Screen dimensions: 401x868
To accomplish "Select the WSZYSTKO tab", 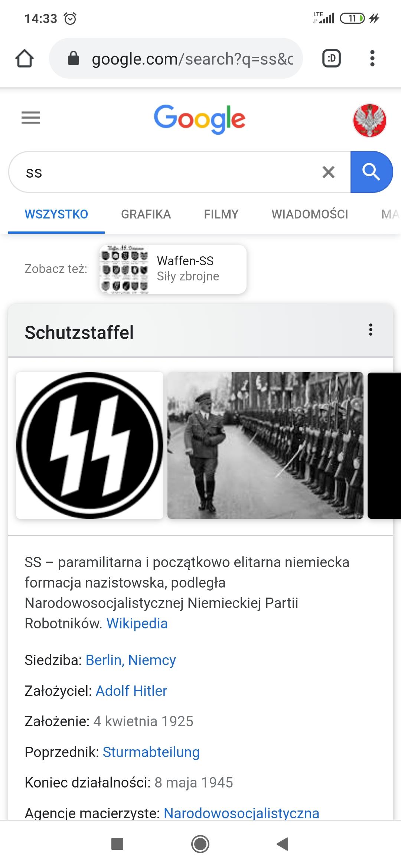I will coord(56,214).
